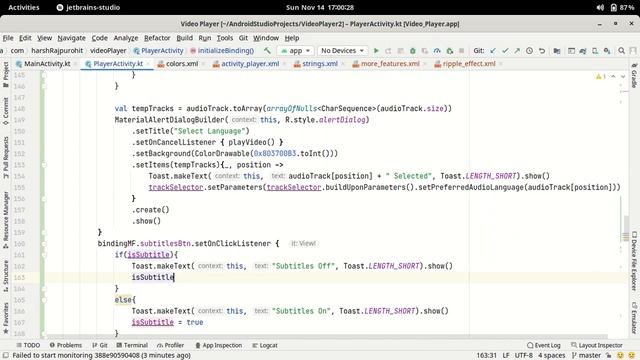Click fold end marker at line 159

(44, 232)
